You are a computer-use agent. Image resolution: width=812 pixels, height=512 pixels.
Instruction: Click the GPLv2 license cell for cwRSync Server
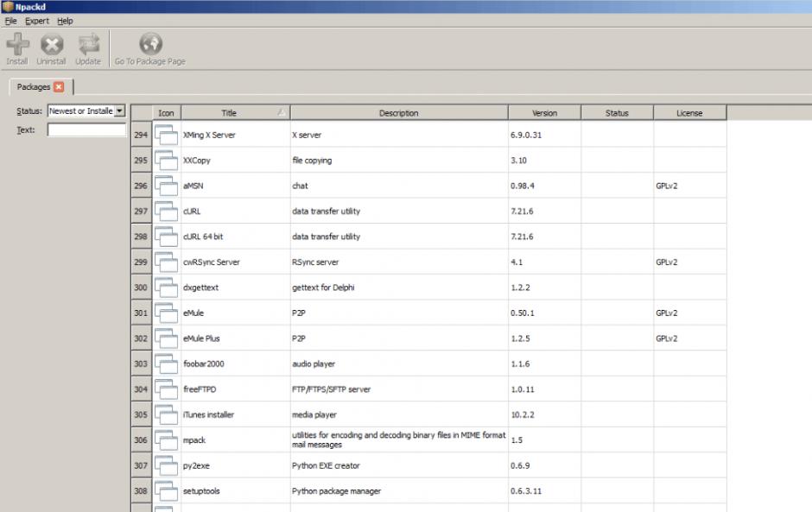(x=690, y=262)
